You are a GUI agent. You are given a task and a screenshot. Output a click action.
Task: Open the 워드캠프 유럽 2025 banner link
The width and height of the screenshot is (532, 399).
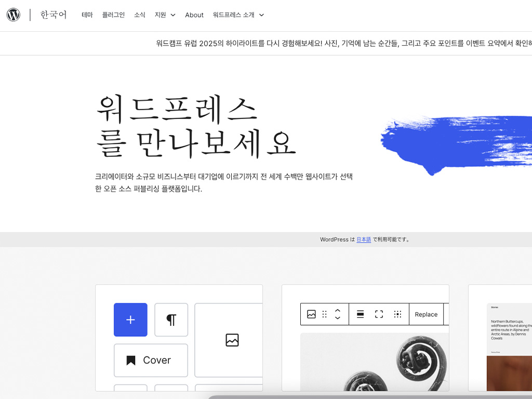(x=344, y=44)
